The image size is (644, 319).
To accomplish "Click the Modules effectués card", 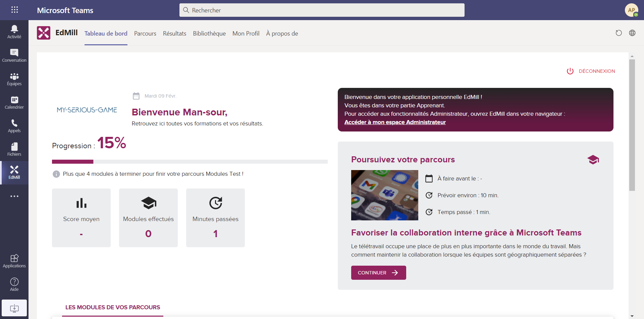I will tap(148, 218).
